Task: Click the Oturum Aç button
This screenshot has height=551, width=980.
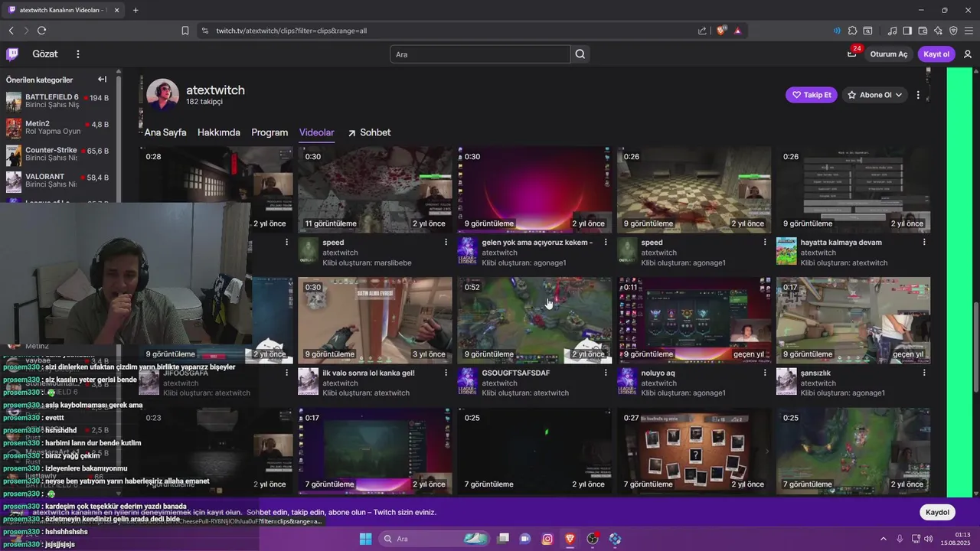Action: [889, 54]
